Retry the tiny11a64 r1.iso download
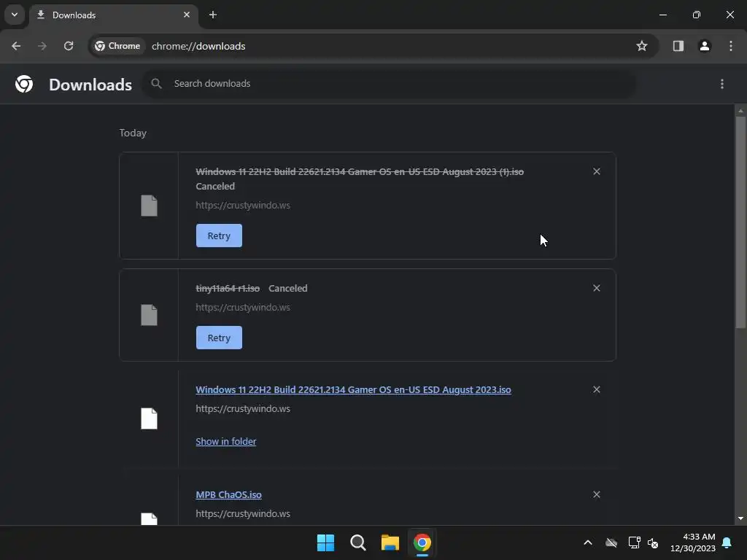 click(x=219, y=338)
